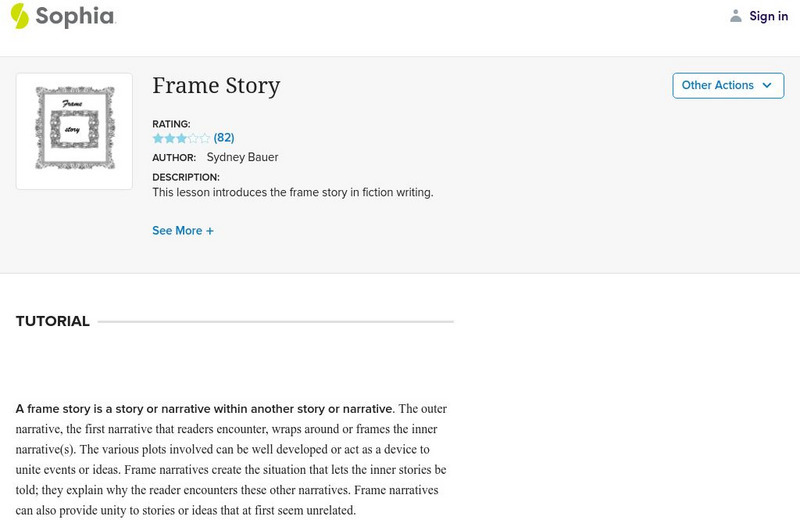Click the Frame Story thumbnail image

[74, 131]
